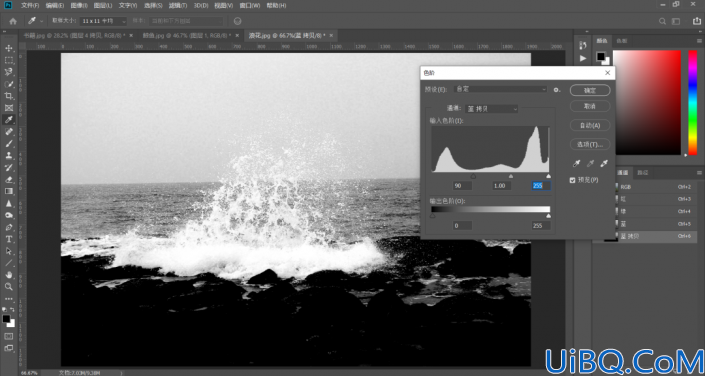Select the Eraser tool
This screenshot has width=705, height=376.
[x=9, y=179]
